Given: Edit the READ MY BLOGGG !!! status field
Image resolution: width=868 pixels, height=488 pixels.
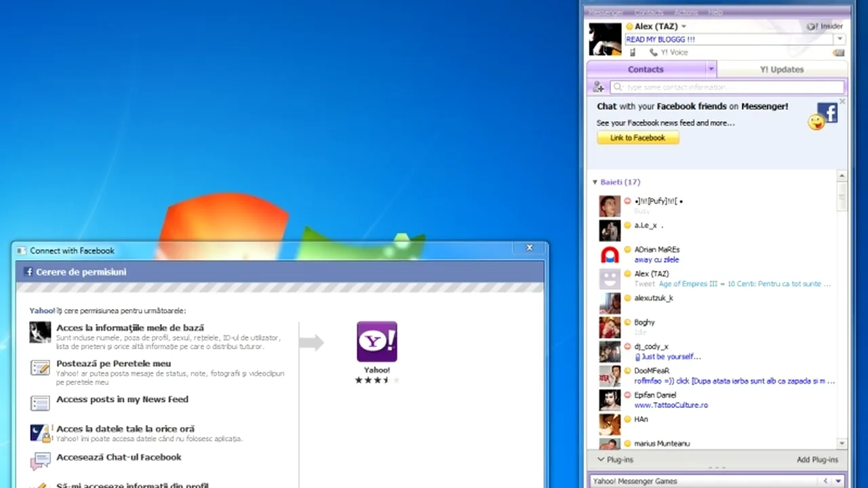Looking at the screenshot, I should 729,39.
